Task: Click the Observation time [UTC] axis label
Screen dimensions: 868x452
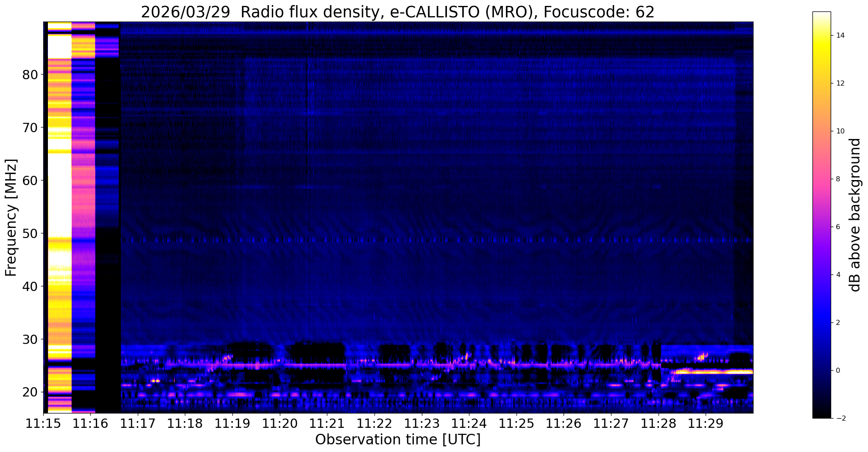Action: (x=398, y=440)
